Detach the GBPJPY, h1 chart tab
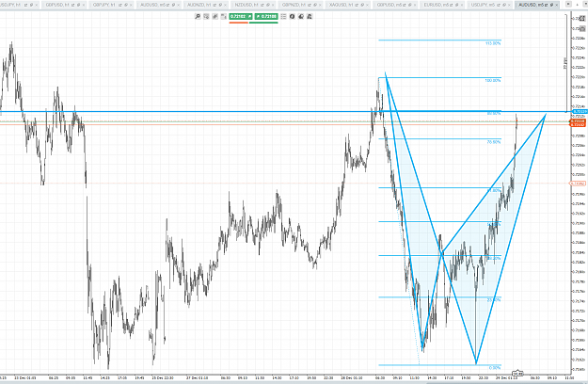The height and width of the screenshot is (384, 588). point(119,5)
